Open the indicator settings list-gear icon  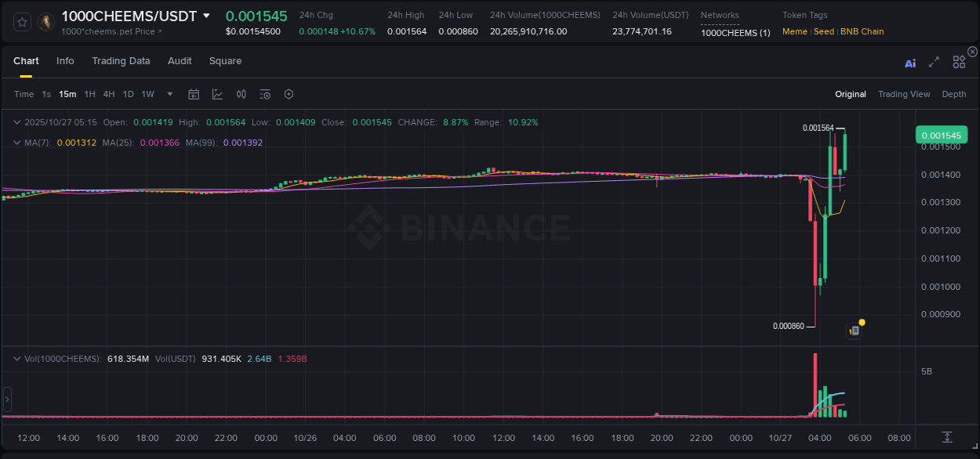click(265, 94)
